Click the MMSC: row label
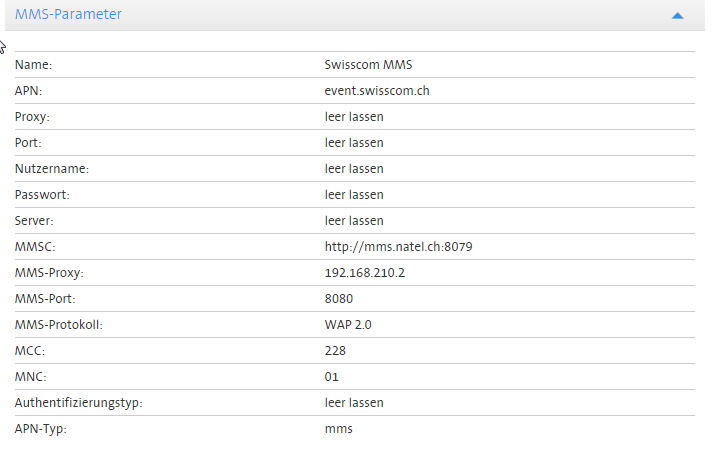Screen dimensions: 712x450 (34, 247)
